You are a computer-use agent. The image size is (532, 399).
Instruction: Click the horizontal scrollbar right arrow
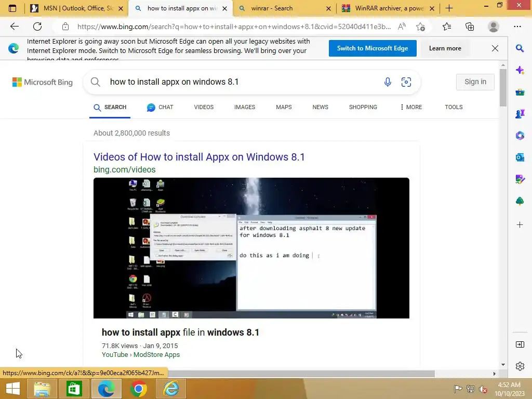495,374
